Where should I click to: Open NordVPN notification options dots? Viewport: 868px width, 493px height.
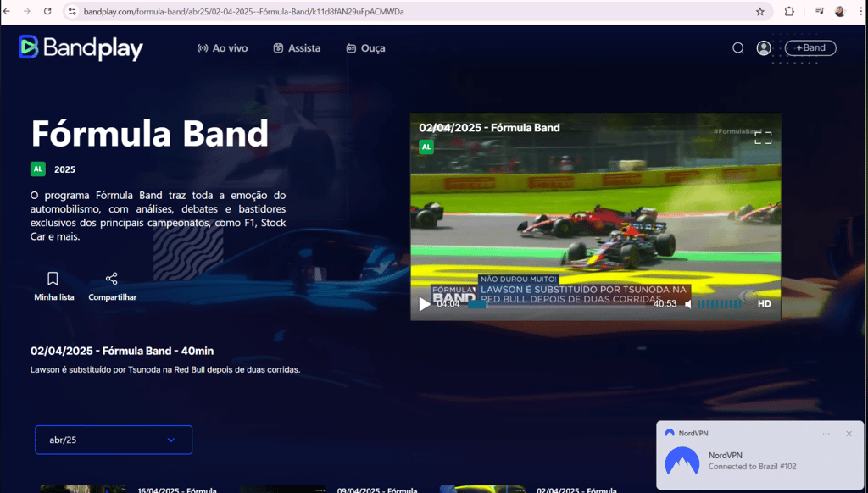click(x=826, y=434)
